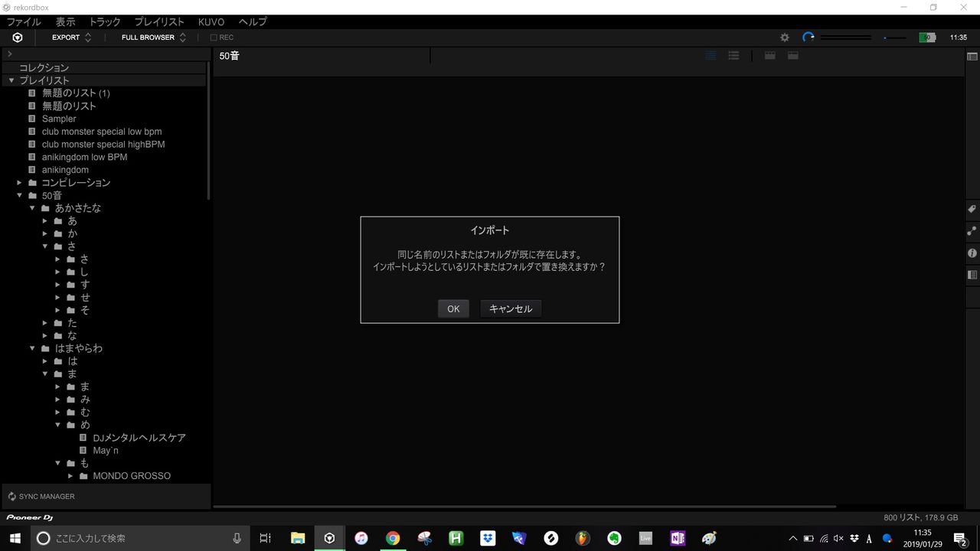This screenshot has height=551, width=980.
Task: Collapse the 50音 folder
Action: 20,195
